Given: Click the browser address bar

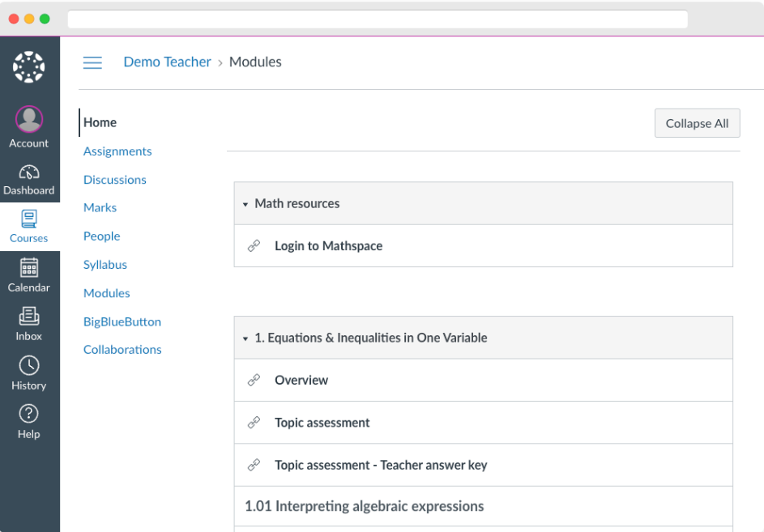Looking at the screenshot, I should tap(378, 19).
